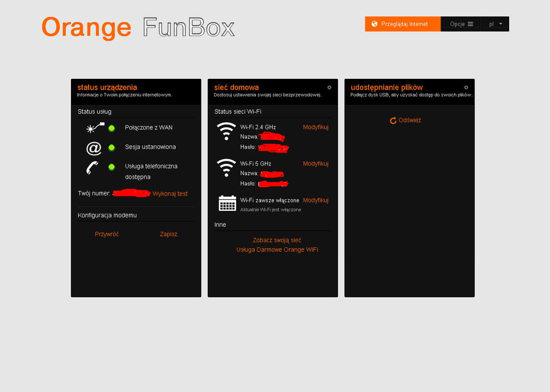Click green status light next to Połączone z WAN
Viewport: 550px width, 392px height.
tap(111, 128)
